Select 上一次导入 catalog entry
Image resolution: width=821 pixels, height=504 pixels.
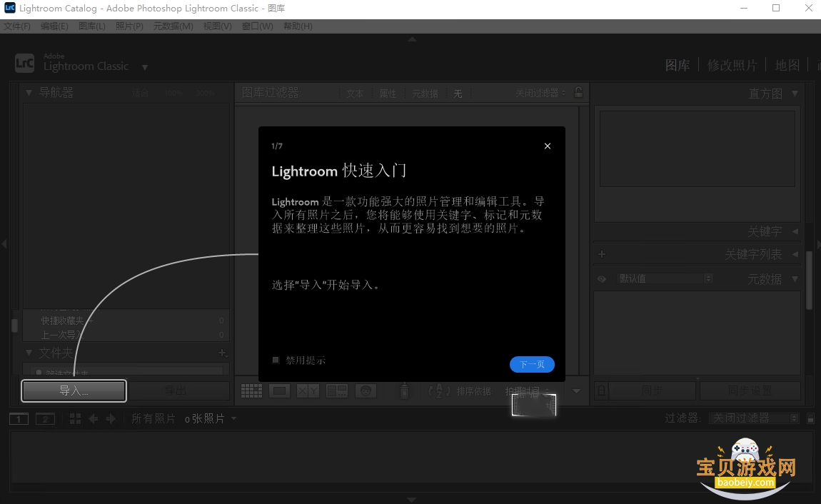click(x=126, y=334)
